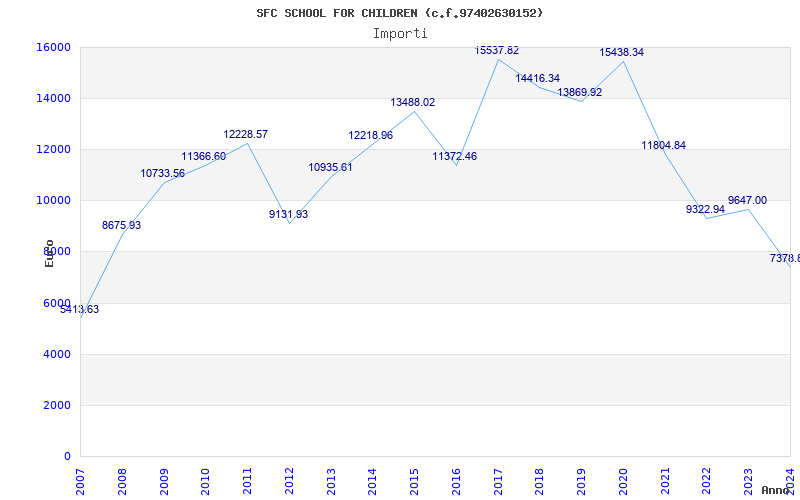
Task: Select the data label 11372.46
Action: point(455,156)
